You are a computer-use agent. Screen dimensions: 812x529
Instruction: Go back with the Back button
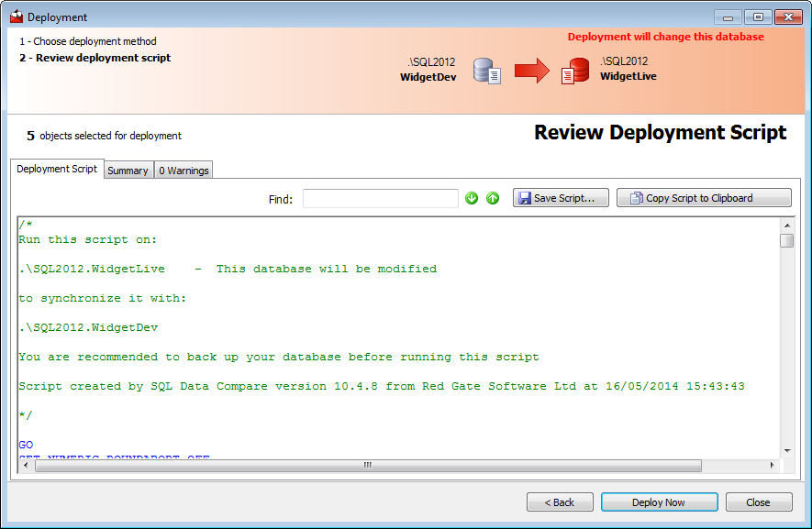(x=560, y=502)
